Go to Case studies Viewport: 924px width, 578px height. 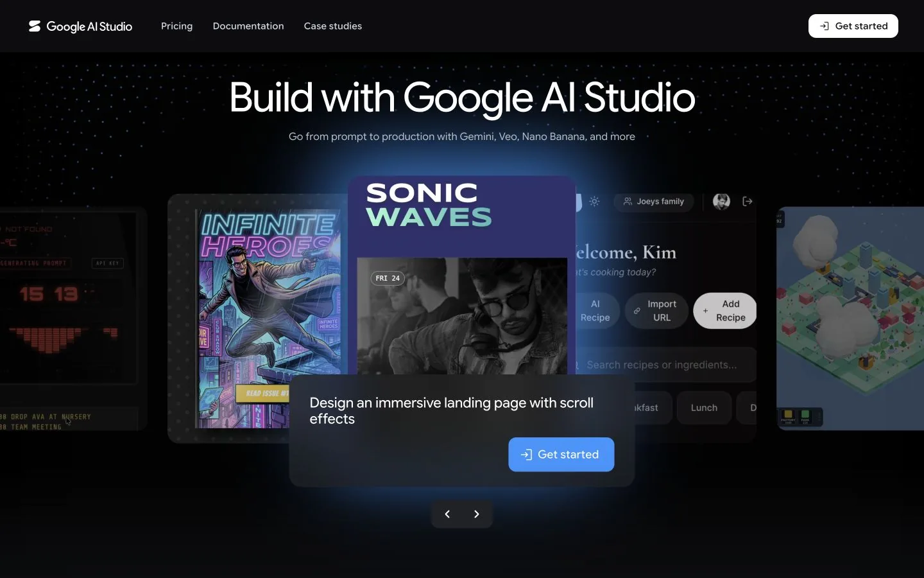click(x=333, y=26)
